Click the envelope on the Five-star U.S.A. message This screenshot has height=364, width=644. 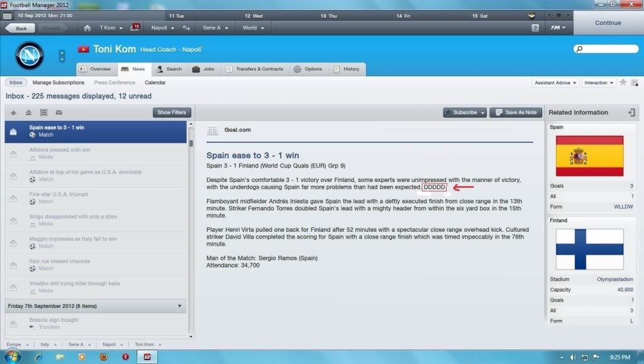pyautogui.click(x=14, y=198)
